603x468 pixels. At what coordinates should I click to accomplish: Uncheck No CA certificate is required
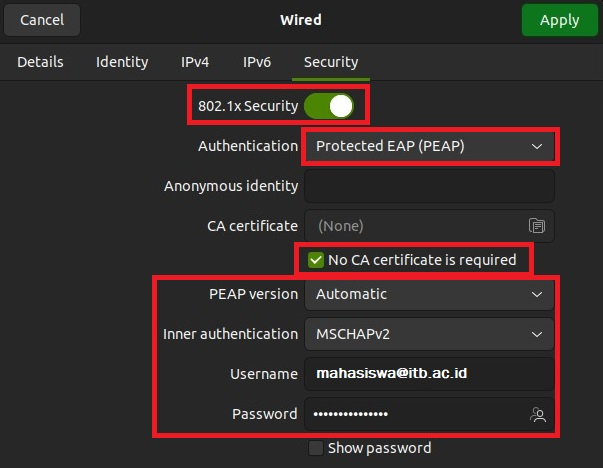pos(316,260)
